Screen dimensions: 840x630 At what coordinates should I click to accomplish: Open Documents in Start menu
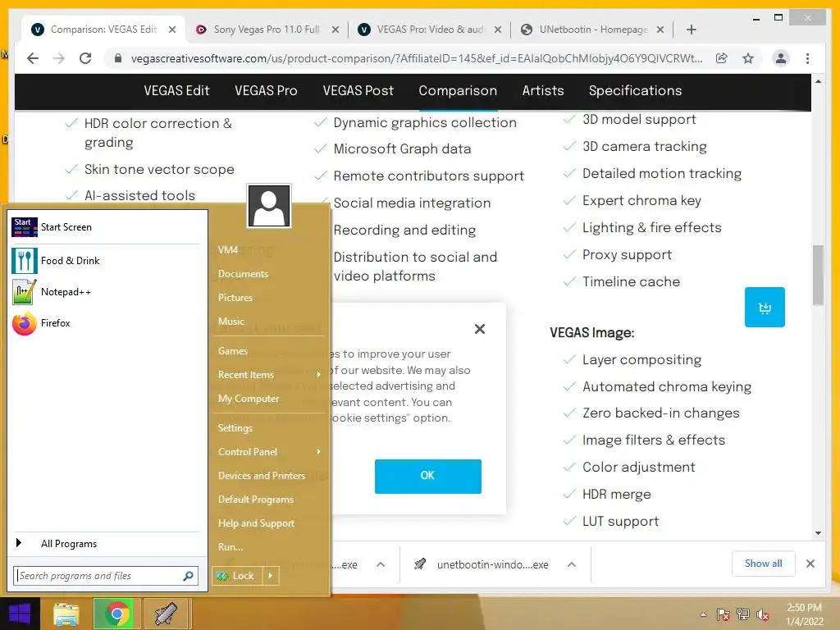243,274
